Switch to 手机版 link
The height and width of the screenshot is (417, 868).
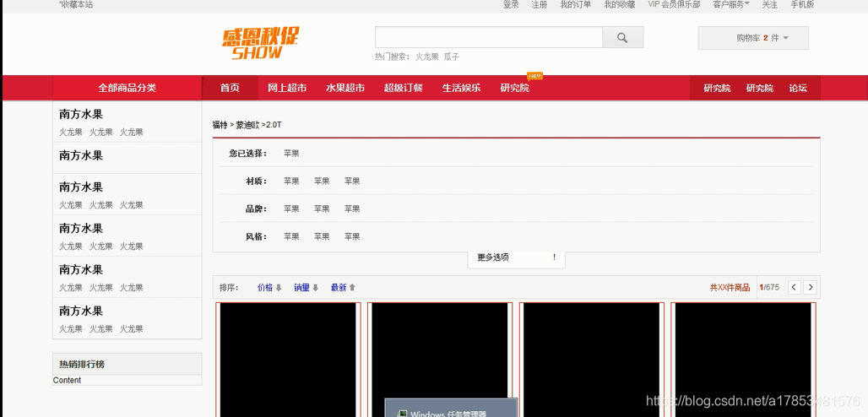pos(802,4)
